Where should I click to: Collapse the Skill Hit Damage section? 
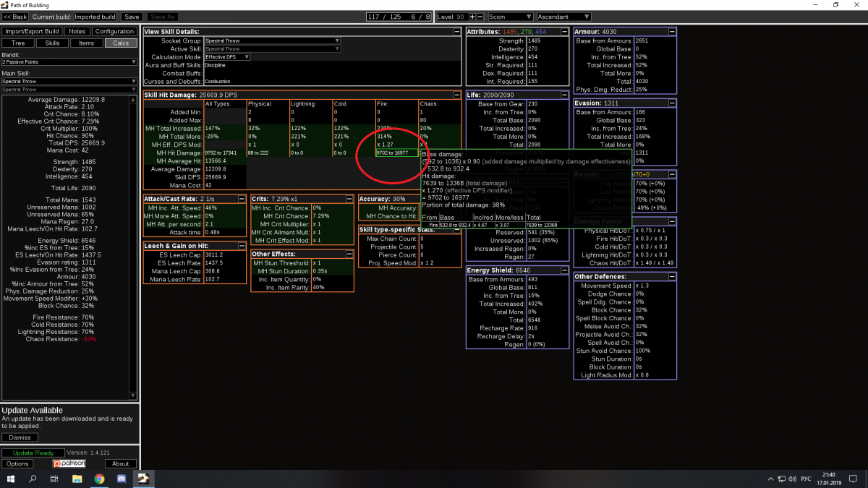(x=456, y=95)
